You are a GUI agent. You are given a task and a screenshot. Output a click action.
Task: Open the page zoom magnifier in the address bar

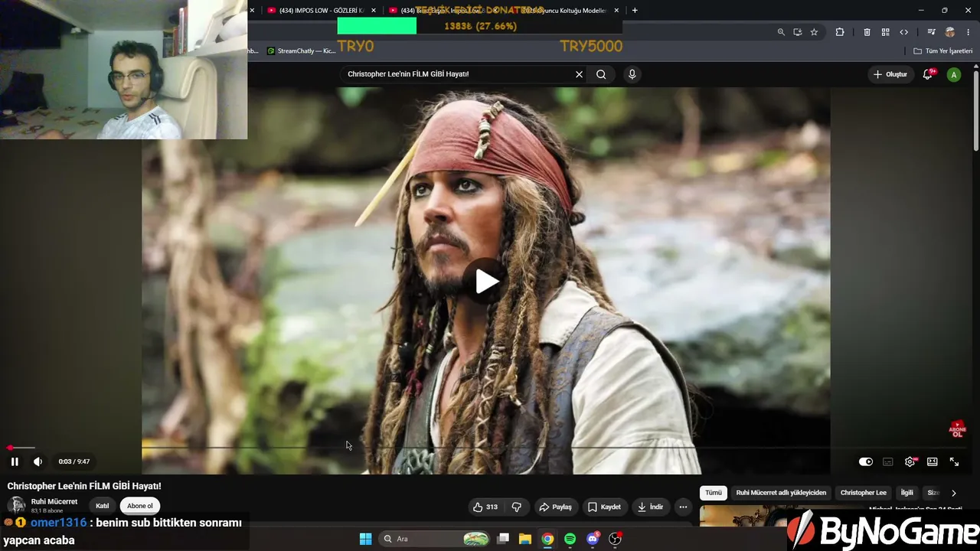tap(781, 32)
